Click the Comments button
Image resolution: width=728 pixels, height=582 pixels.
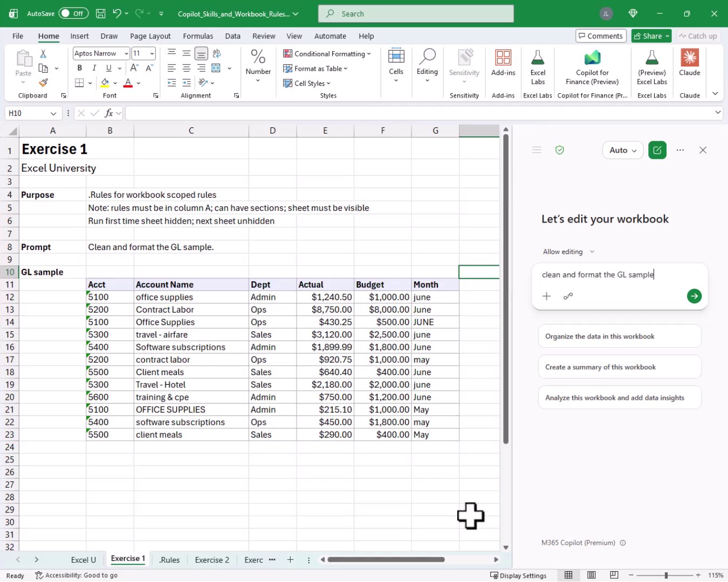(601, 36)
